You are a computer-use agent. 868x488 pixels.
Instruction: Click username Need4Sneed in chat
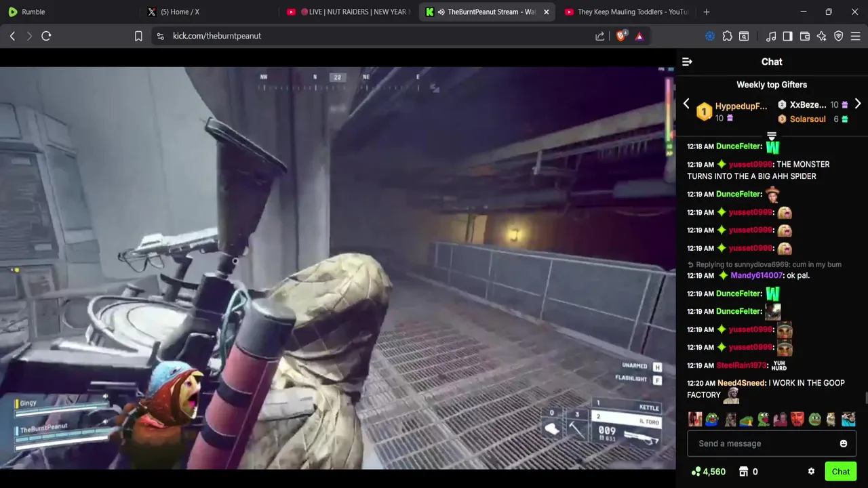pyautogui.click(x=743, y=383)
